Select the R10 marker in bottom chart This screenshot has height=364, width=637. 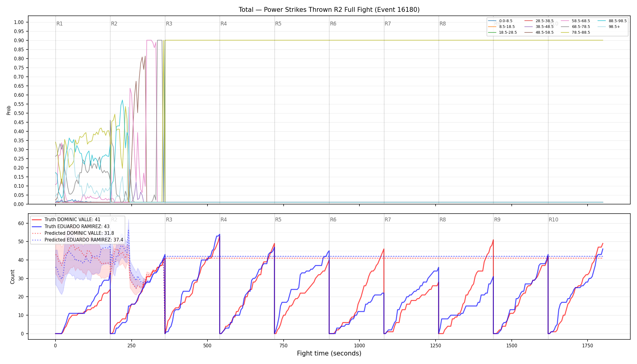(x=553, y=220)
